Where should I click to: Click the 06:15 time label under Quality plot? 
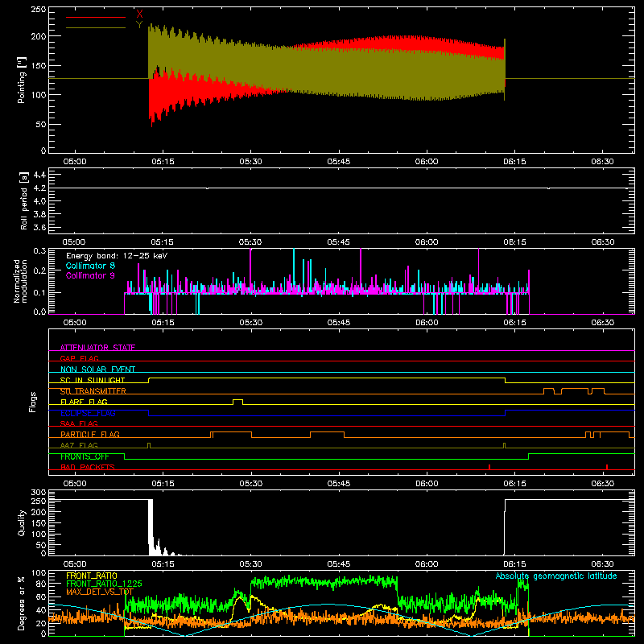click(x=514, y=564)
